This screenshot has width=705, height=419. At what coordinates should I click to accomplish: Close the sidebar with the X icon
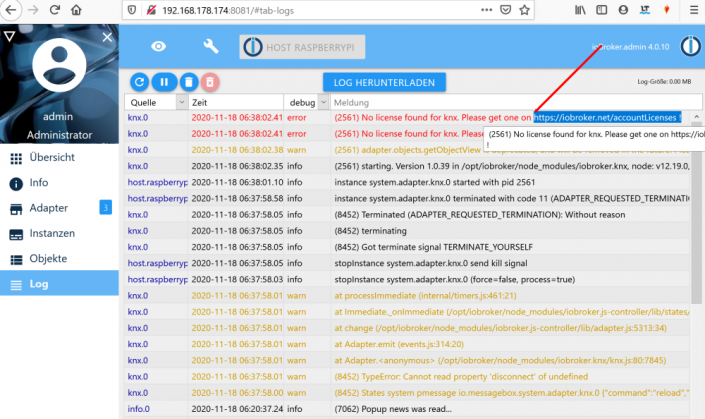click(x=107, y=37)
